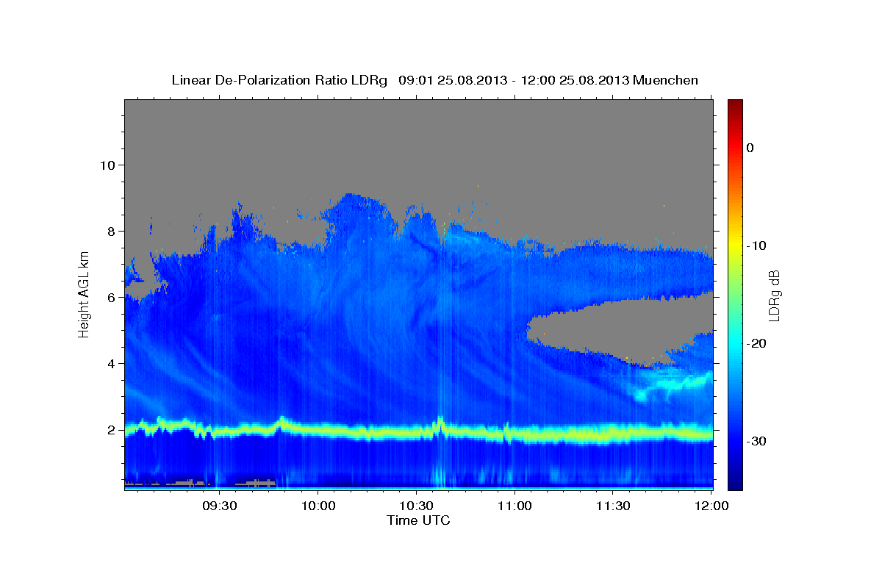Click the cyan patch near 3 km at 11:45

[673, 385]
